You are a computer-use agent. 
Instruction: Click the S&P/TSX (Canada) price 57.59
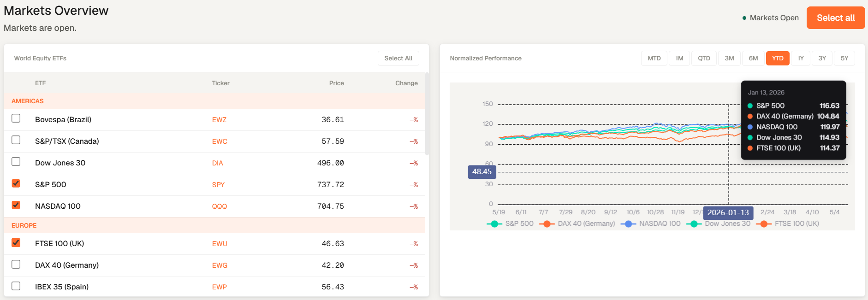point(333,141)
